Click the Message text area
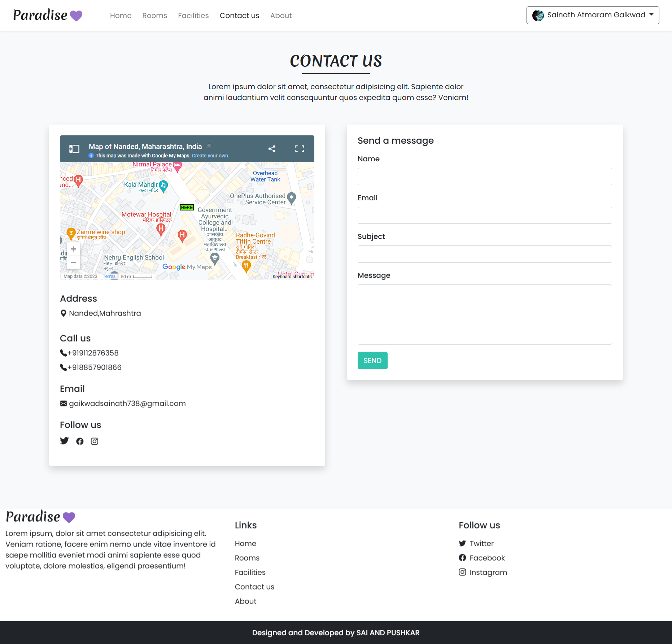The width and height of the screenshot is (672, 644). click(x=484, y=314)
